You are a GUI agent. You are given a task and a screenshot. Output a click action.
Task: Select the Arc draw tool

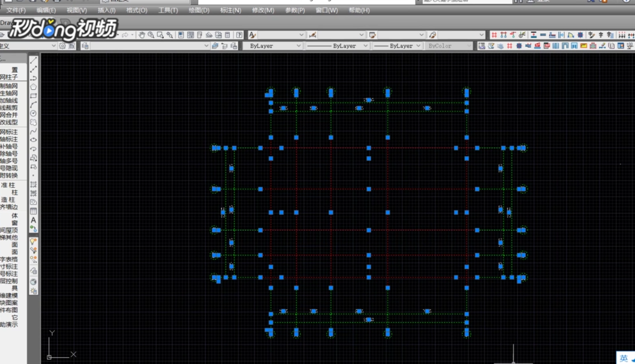point(34,105)
